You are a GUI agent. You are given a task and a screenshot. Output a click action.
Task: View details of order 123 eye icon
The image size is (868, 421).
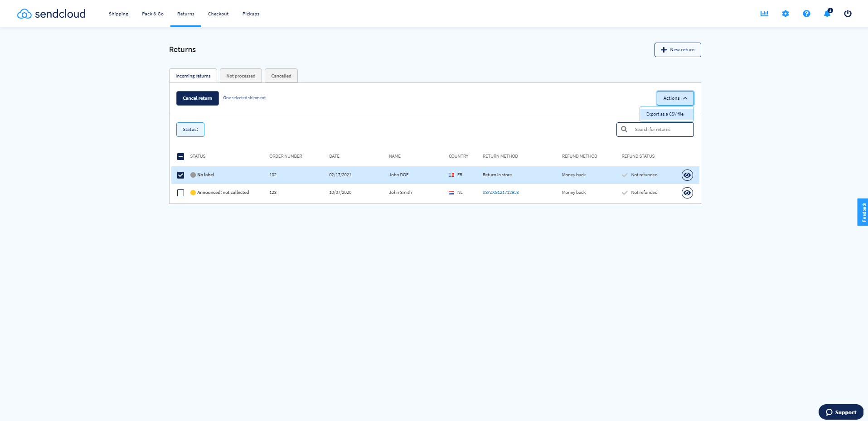(687, 193)
